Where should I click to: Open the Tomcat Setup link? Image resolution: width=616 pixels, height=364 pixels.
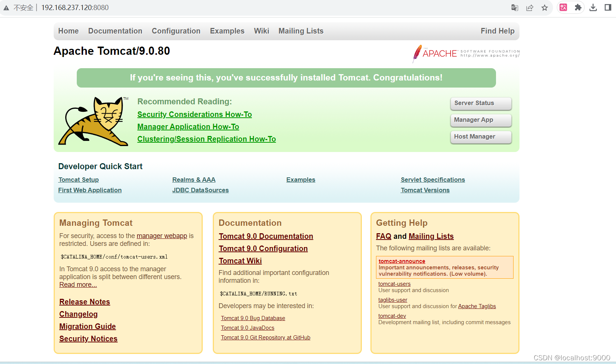tap(79, 180)
